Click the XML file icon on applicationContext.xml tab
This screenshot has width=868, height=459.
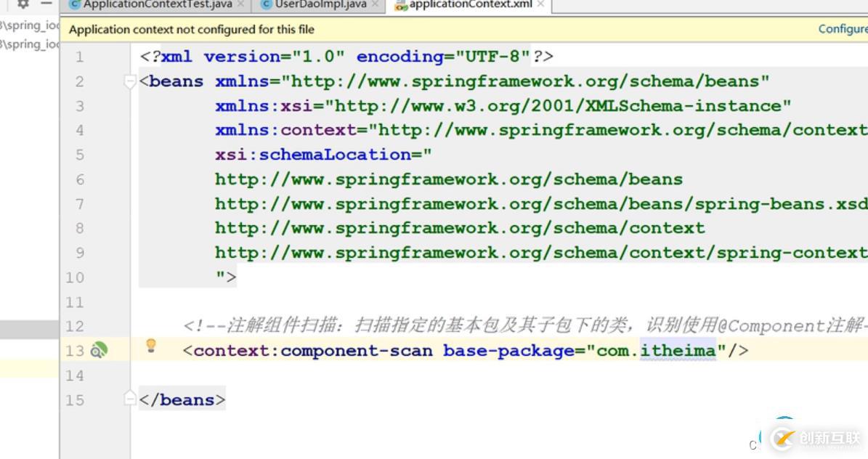pyautogui.click(x=402, y=6)
